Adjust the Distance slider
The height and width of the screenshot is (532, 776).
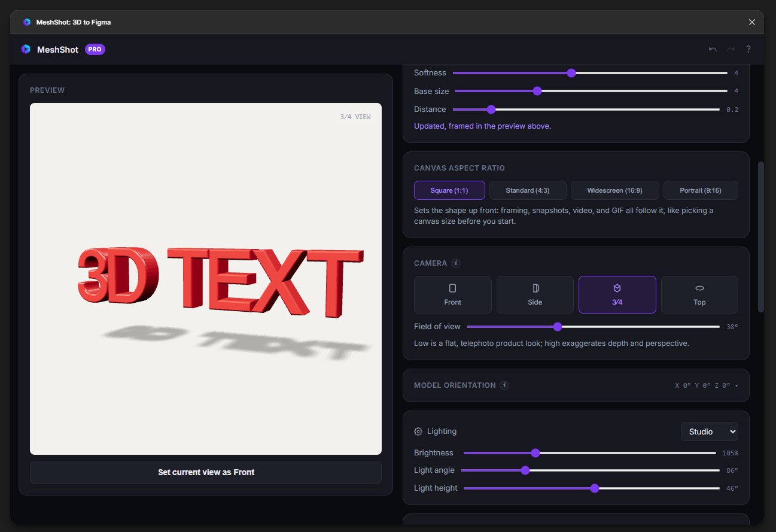586,110
